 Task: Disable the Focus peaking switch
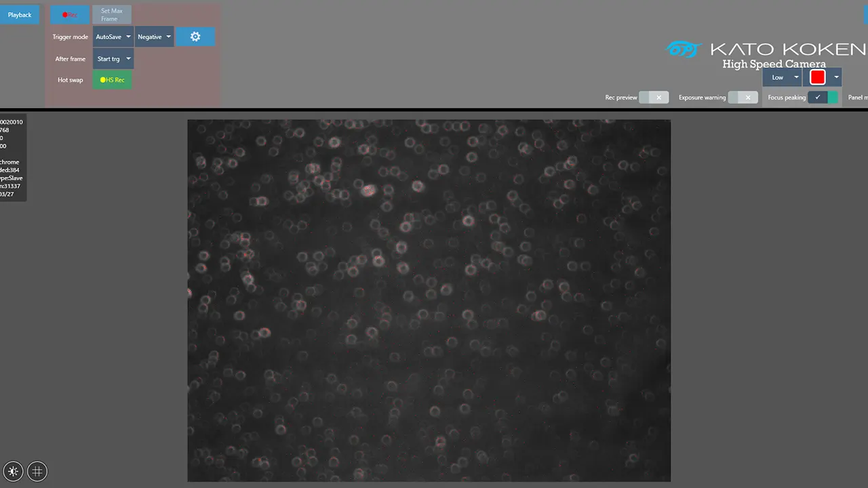click(x=823, y=98)
